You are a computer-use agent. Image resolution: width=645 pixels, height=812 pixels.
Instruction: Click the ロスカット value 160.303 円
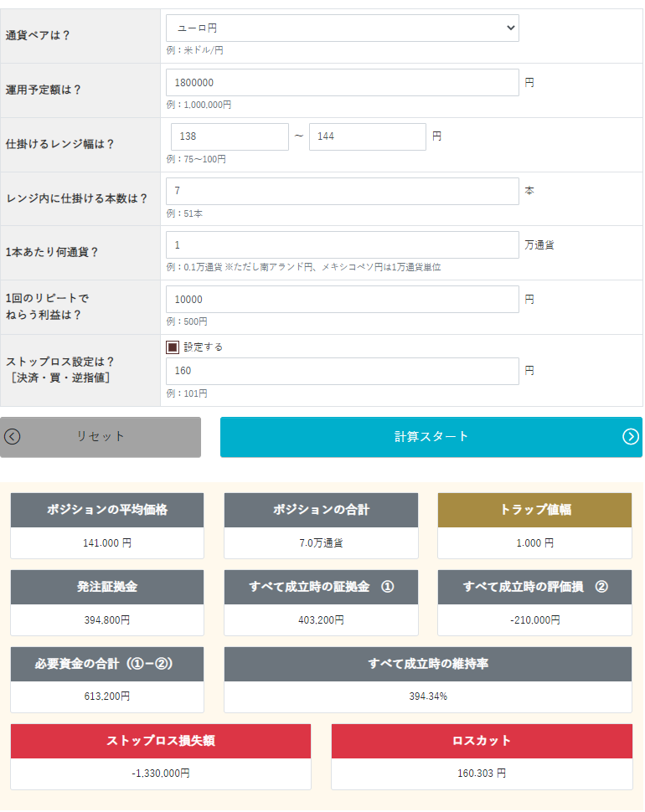482,773
